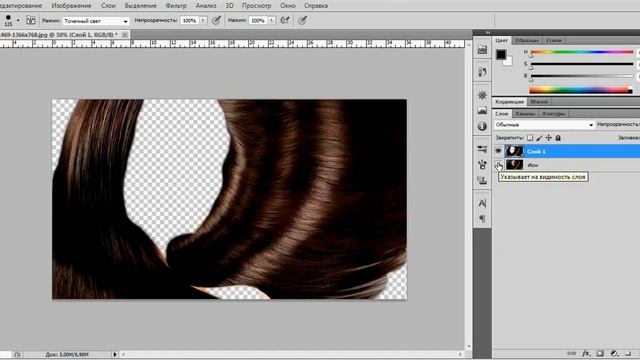This screenshot has width=640, height=360.
Task: Open the 3D menu
Action: tap(229, 6)
